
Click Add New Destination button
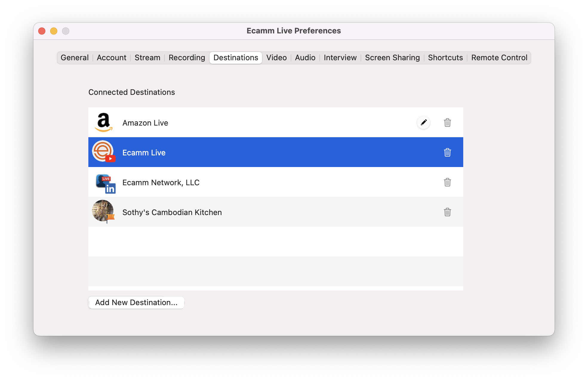pyautogui.click(x=136, y=302)
